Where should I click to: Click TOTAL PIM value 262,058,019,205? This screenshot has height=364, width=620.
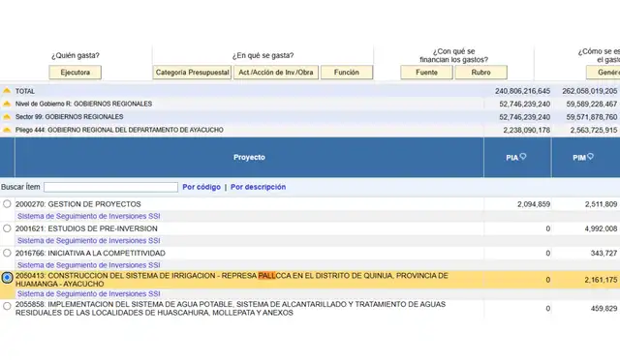tap(590, 91)
